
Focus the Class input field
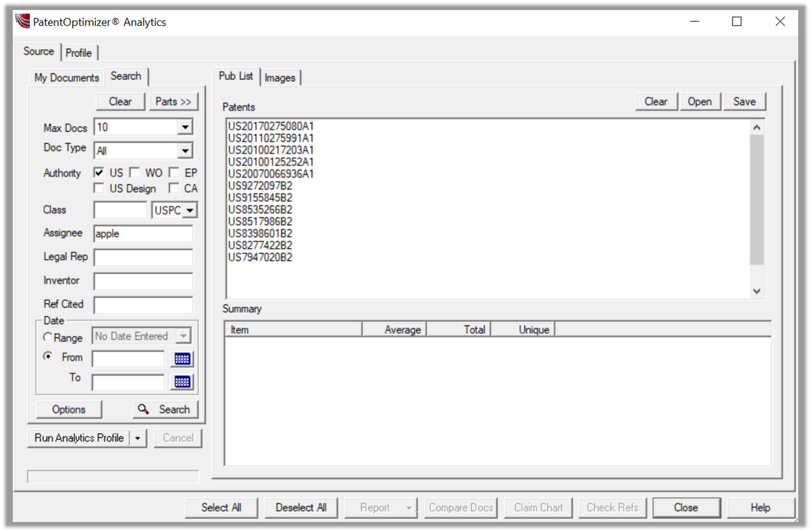121,210
